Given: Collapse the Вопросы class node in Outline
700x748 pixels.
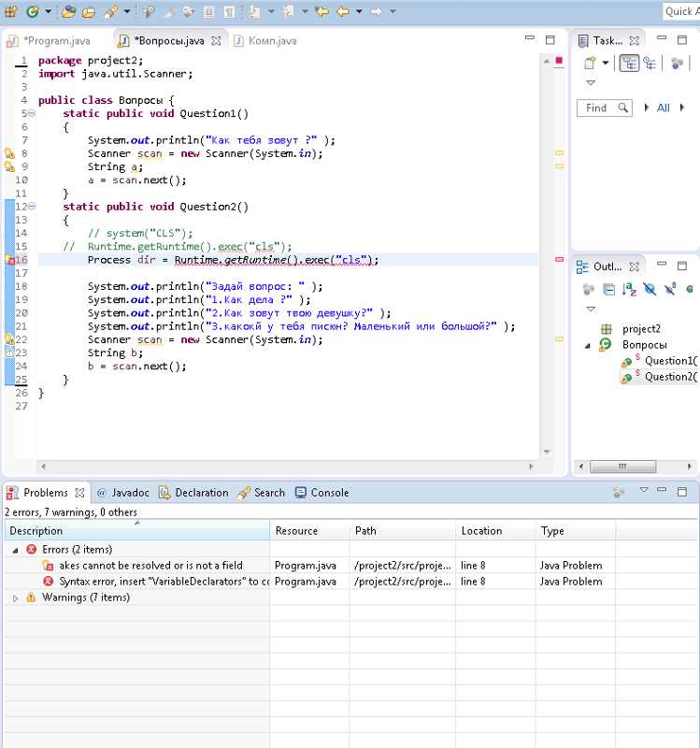Looking at the screenshot, I should (x=588, y=345).
